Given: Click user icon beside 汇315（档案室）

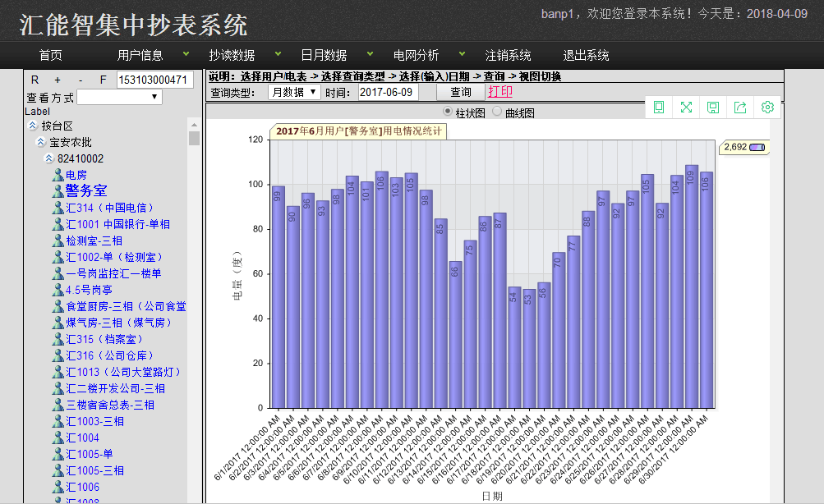Looking at the screenshot, I should point(58,339).
